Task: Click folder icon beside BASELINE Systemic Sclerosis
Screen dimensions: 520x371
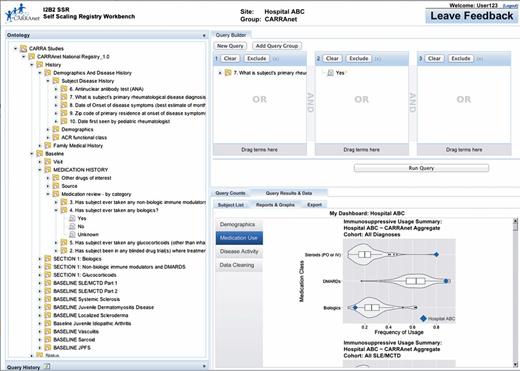Action: [48, 299]
